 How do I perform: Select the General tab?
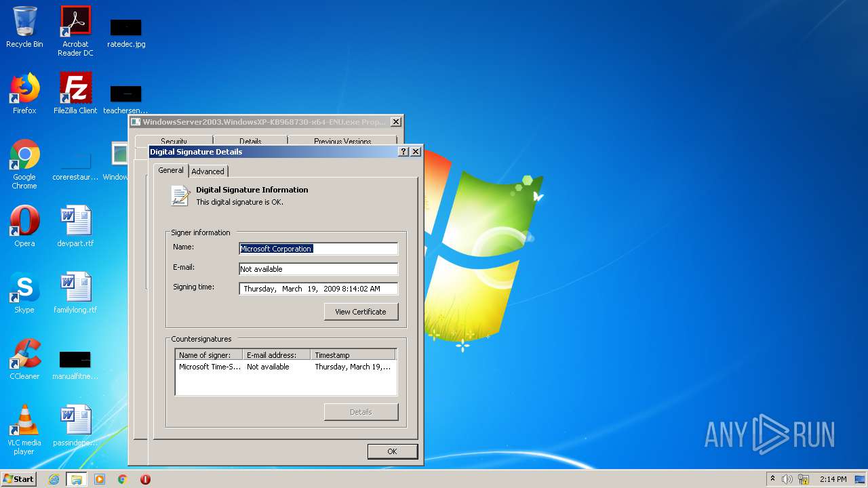click(171, 170)
